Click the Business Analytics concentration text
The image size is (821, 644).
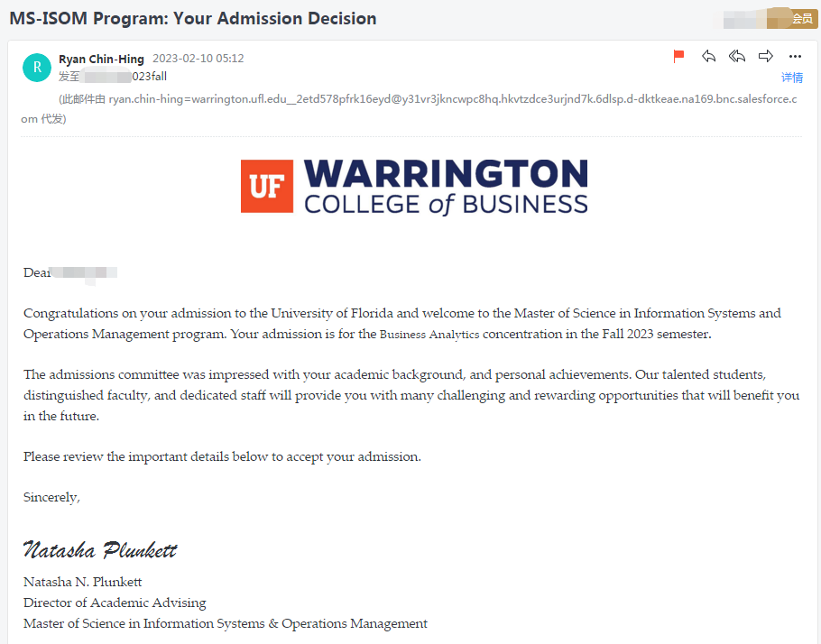click(x=429, y=334)
